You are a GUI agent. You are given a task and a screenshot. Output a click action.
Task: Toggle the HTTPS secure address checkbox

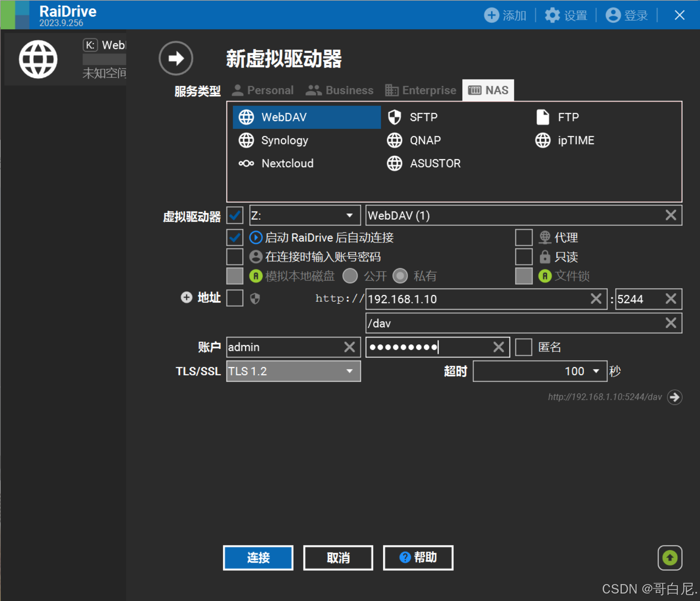[x=235, y=298]
